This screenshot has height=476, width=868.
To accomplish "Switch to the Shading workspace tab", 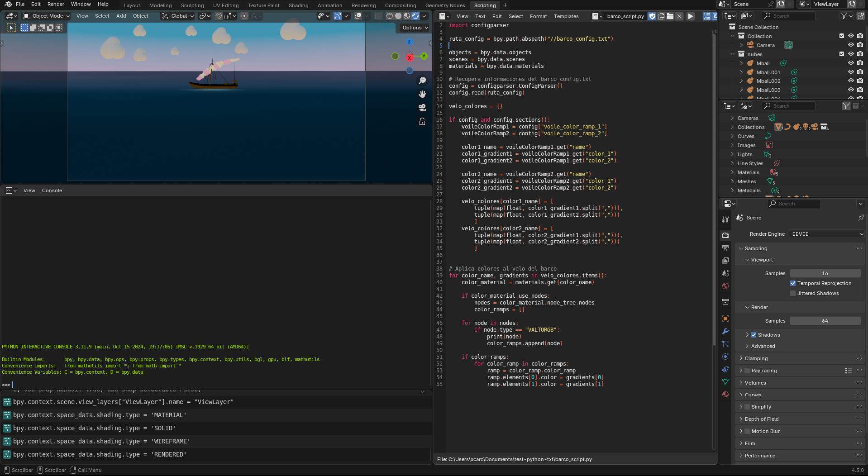I will [x=298, y=5].
